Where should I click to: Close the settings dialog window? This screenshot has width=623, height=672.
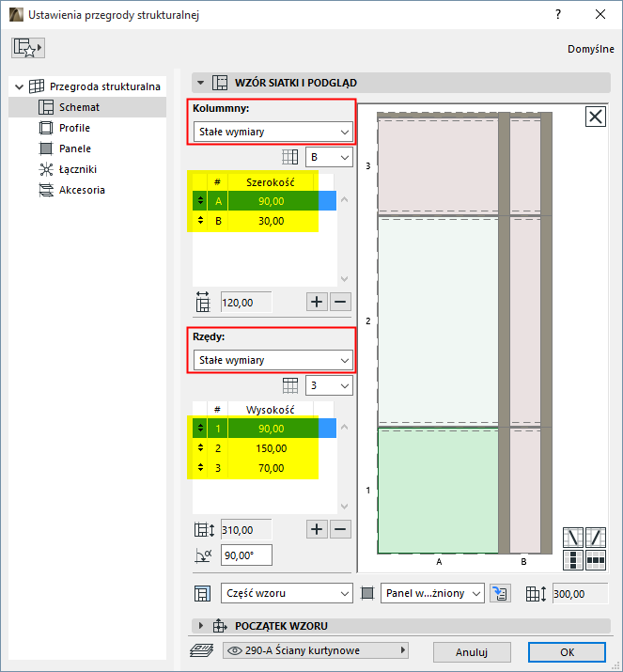point(600,15)
